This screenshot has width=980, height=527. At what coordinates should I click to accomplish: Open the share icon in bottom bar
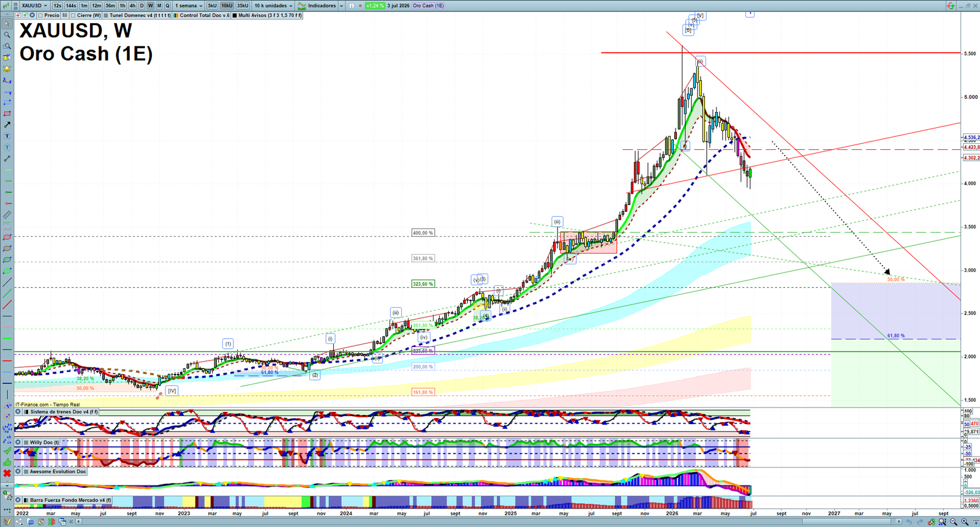pyautogui.click(x=19, y=522)
